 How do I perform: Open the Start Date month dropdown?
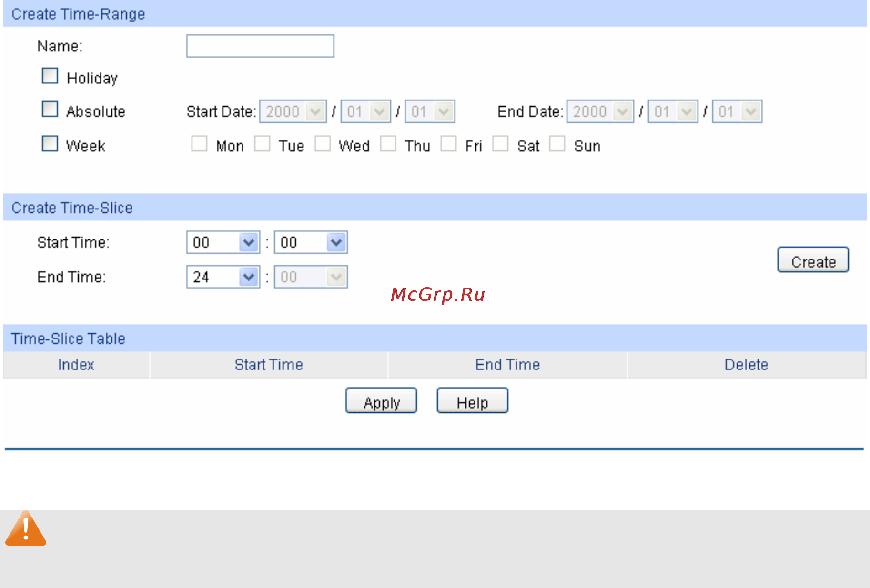click(x=366, y=111)
